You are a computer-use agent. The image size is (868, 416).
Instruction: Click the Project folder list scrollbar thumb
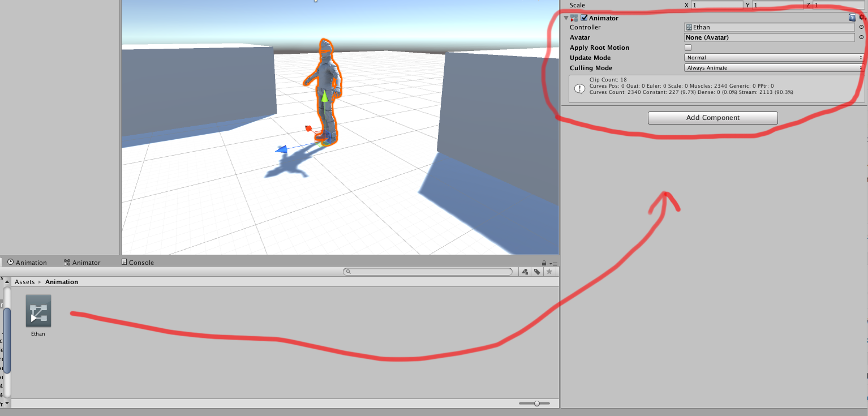pyautogui.click(x=7, y=340)
